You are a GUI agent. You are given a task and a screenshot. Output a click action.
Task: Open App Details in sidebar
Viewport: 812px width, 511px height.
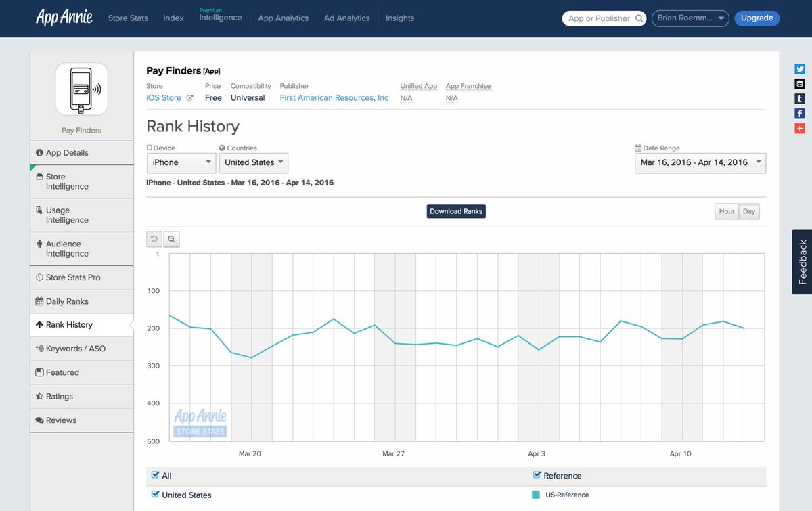[82, 153]
